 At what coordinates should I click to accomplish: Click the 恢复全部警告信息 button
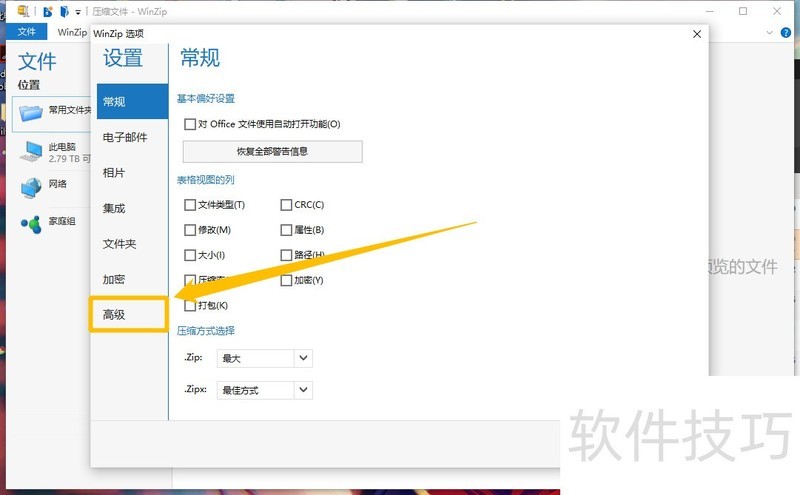point(272,152)
